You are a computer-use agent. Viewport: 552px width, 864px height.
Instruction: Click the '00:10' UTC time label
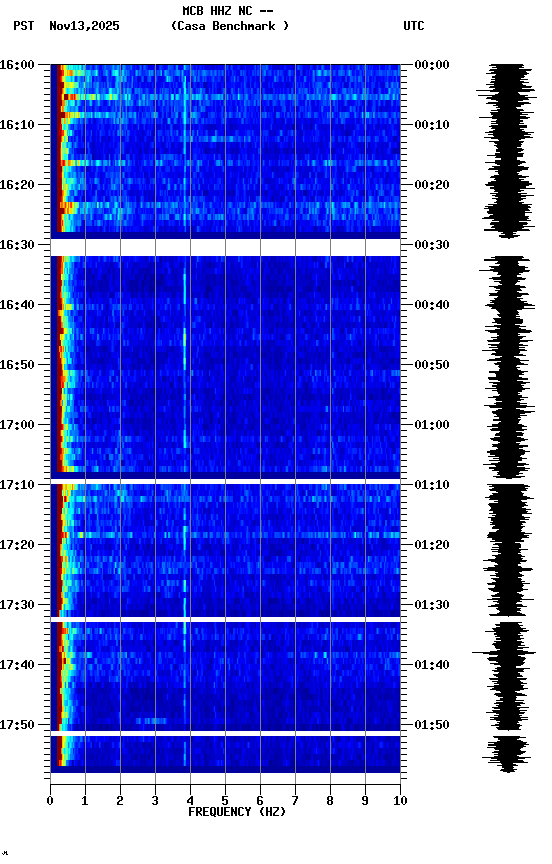click(432, 125)
